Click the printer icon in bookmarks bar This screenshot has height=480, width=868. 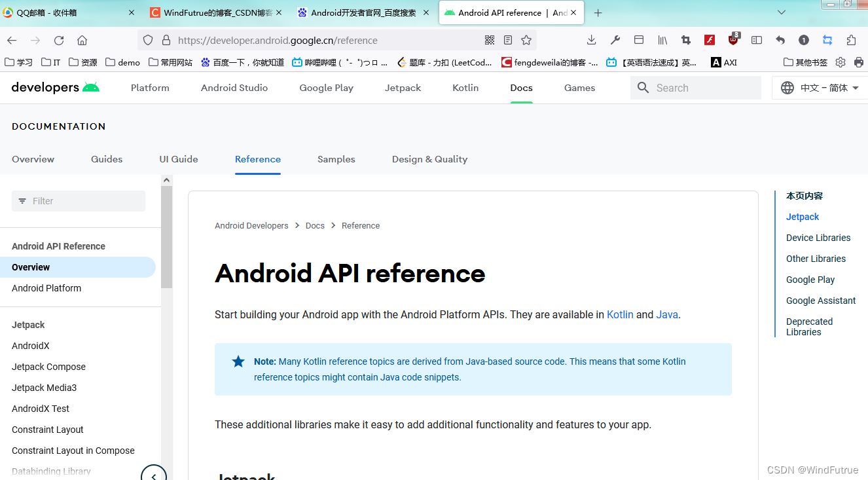[859, 62]
